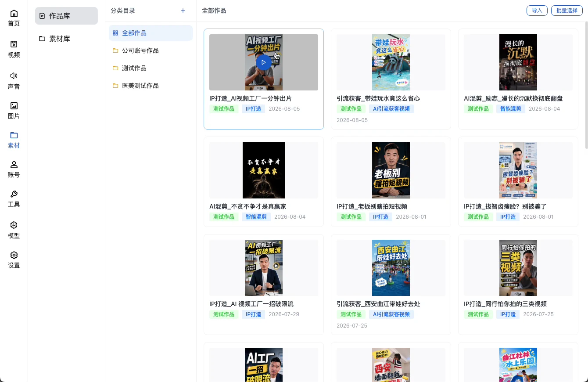Image resolution: width=588 pixels, height=382 pixels.
Task: Click title AI混剪_励志_漫长的沉默换彻底翻盘
Action: click(x=513, y=98)
